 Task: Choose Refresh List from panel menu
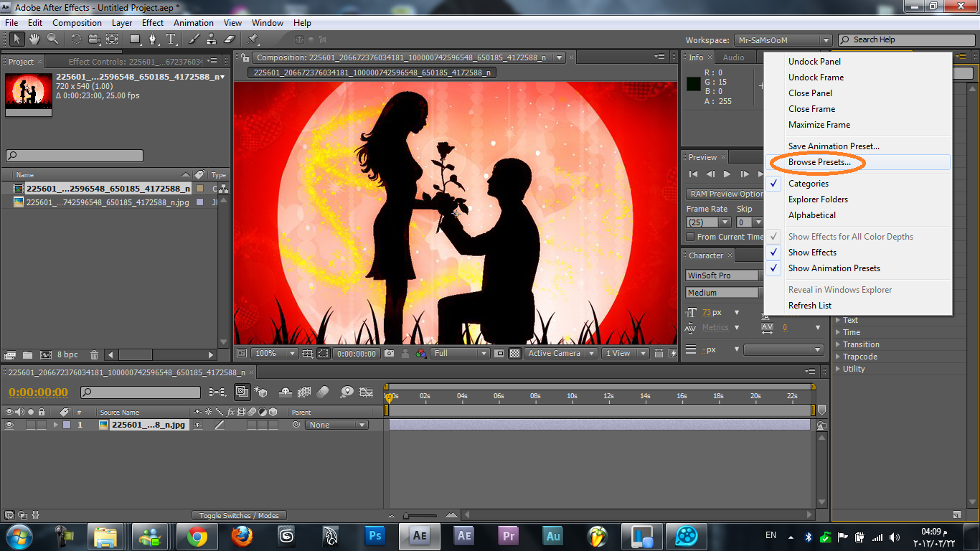coord(810,306)
